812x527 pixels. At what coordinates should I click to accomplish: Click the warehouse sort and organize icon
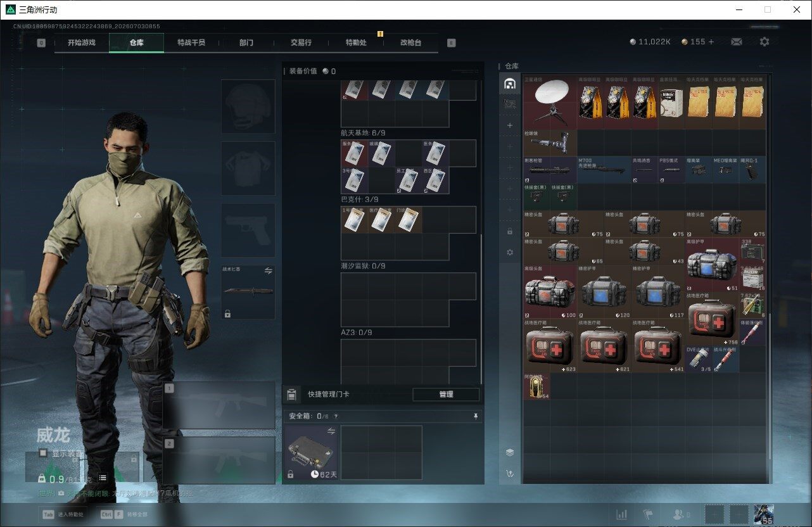pos(510,473)
